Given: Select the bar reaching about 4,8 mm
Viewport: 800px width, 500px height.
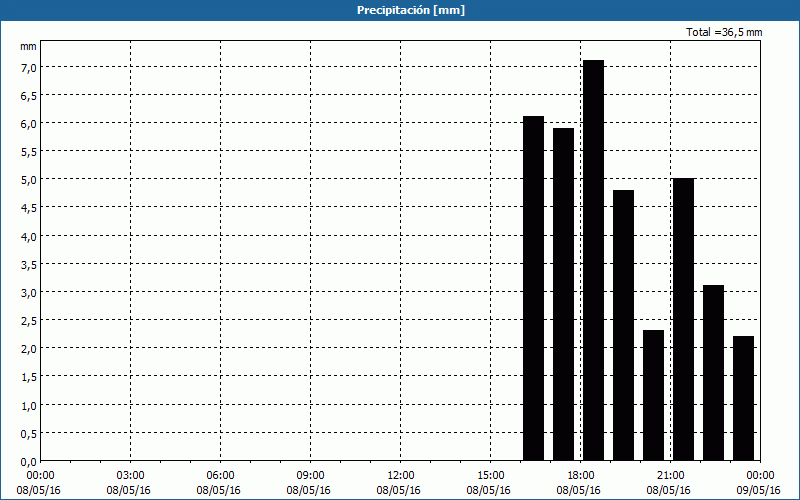Looking at the screenshot, I should (x=623, y=326).
